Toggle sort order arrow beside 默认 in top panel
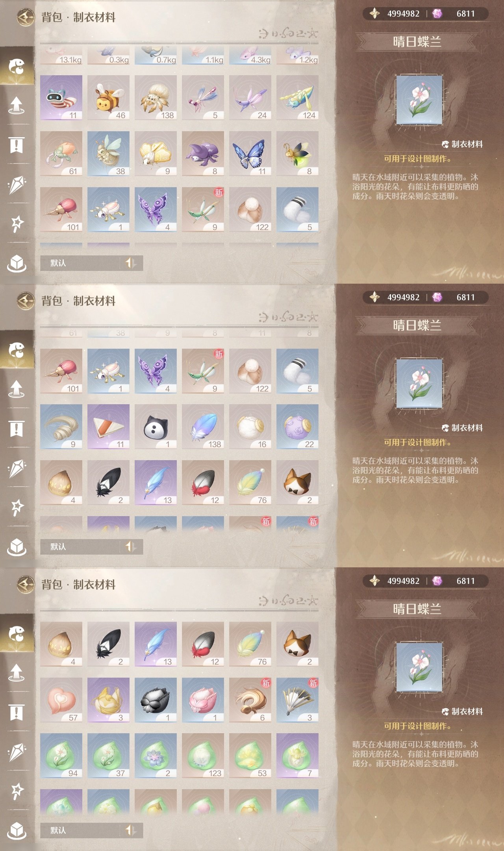 [131, 263]
